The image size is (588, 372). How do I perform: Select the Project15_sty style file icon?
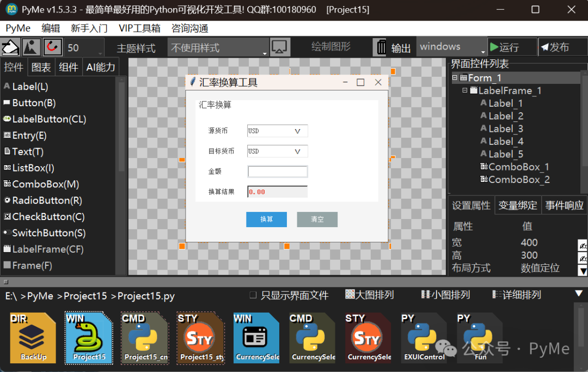coord(200,338)
